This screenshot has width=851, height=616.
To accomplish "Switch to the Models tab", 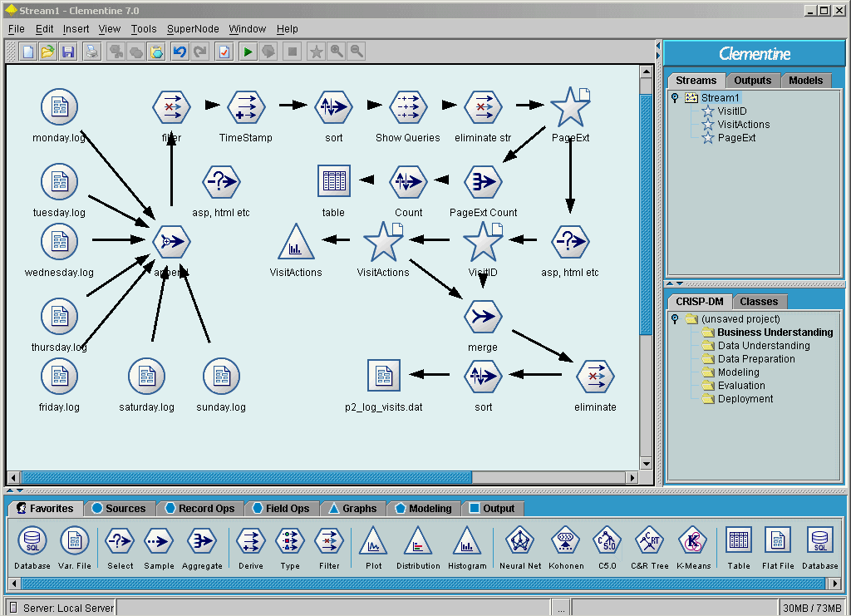I will [805, 81].
